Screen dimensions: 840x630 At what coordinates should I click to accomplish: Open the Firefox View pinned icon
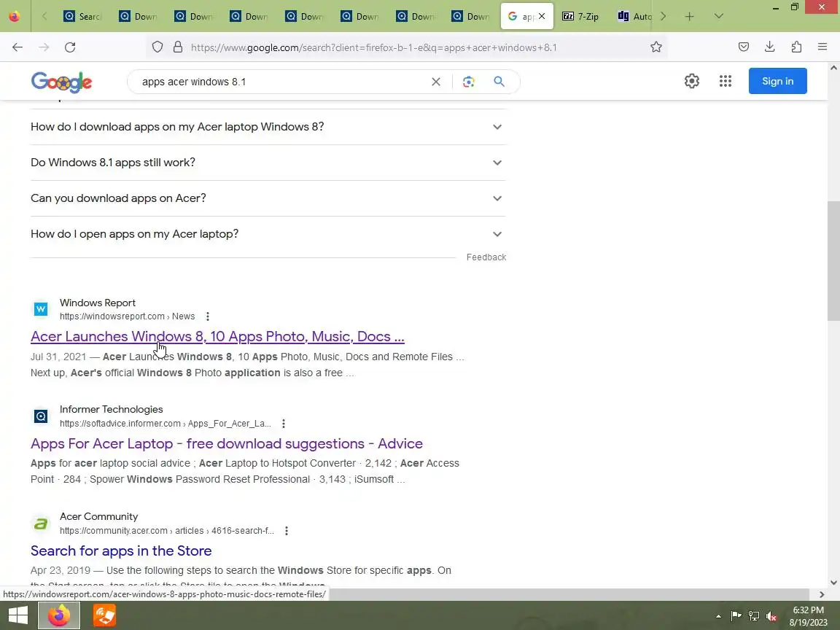coord(15,17)
